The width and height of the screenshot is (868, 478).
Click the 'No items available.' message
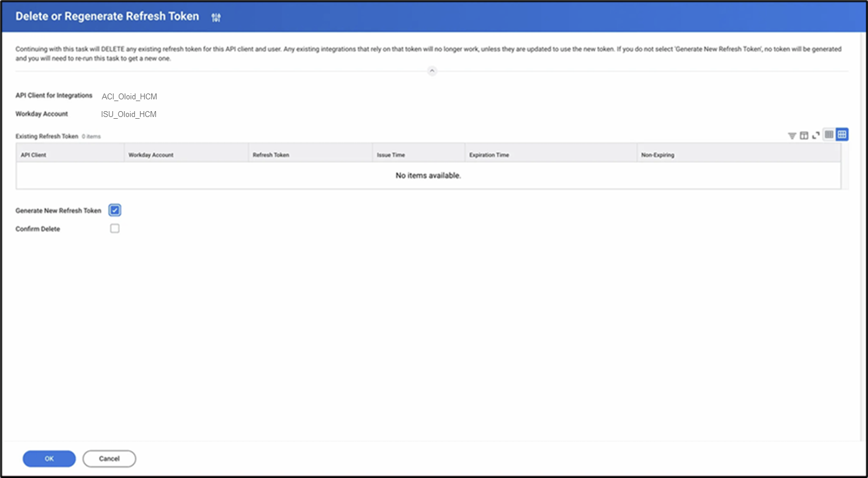click(x=428, y=175)
